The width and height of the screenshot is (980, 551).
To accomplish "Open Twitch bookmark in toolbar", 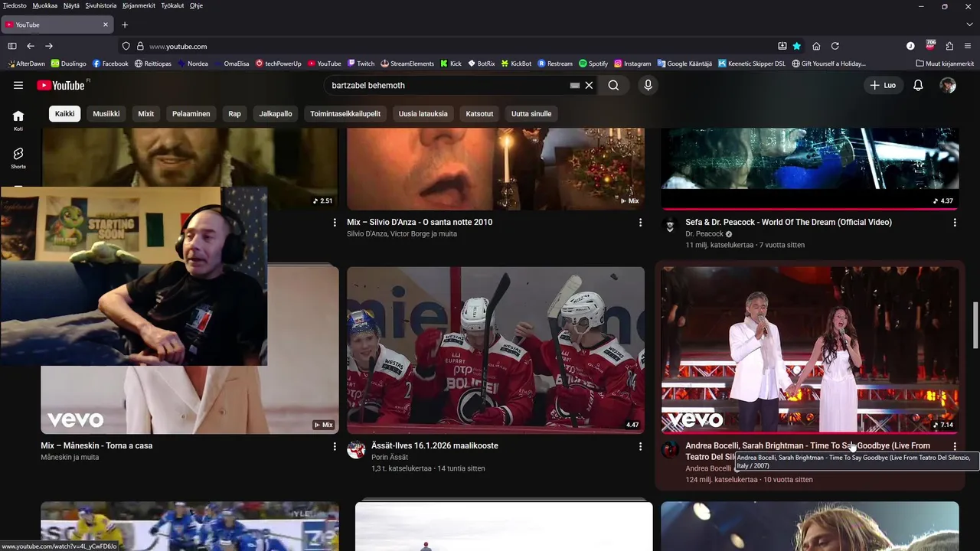I will pos(361,64).
